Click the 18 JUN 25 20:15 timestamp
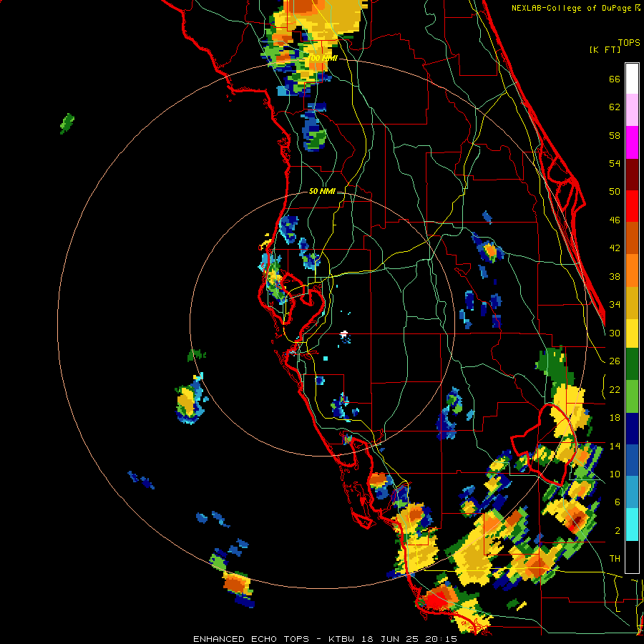The width and height of the screenshot is (644, 644). pos(409,639)
